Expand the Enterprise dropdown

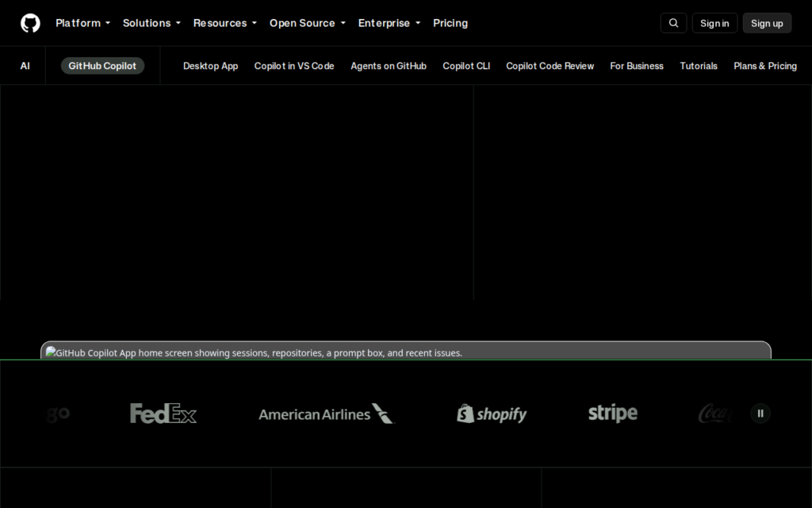pos(389,23)
